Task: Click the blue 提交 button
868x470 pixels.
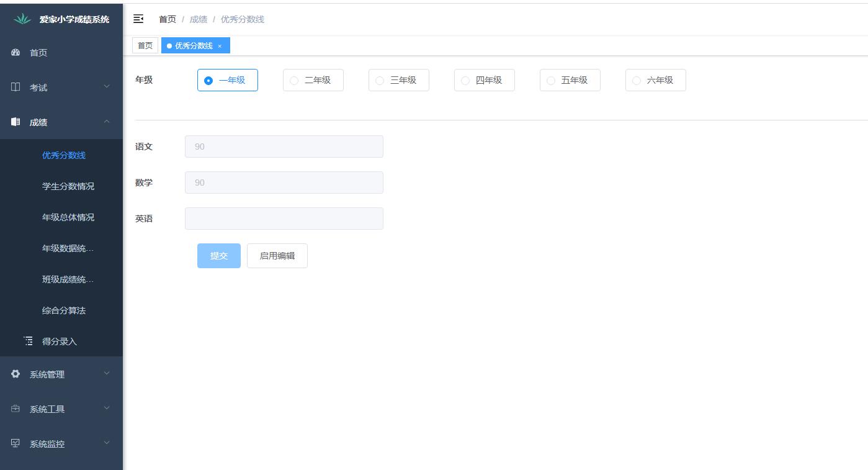Action: pos(218,256)
